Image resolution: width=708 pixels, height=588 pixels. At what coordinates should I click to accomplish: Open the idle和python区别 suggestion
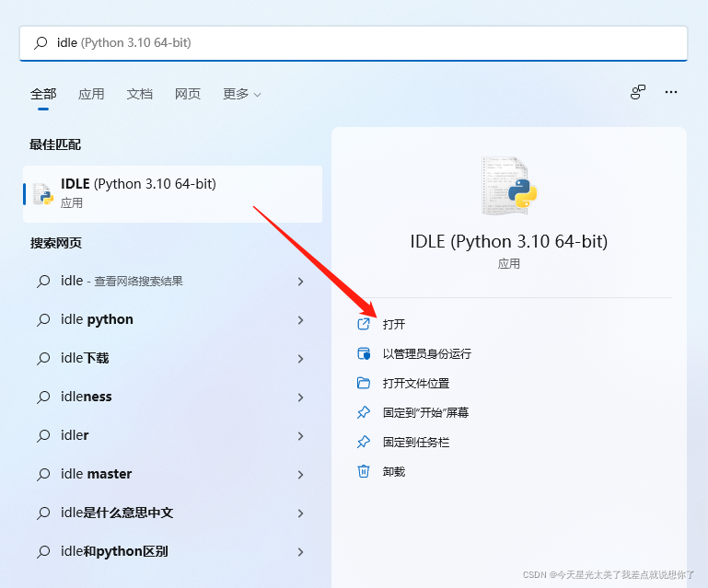click(x=172, y=551)
